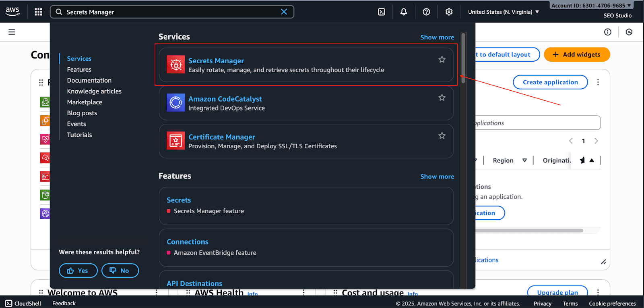The width and height of the screenshot is (644, 308).
Task: Sort ascending on Originating column arrow
Action: 592,160
